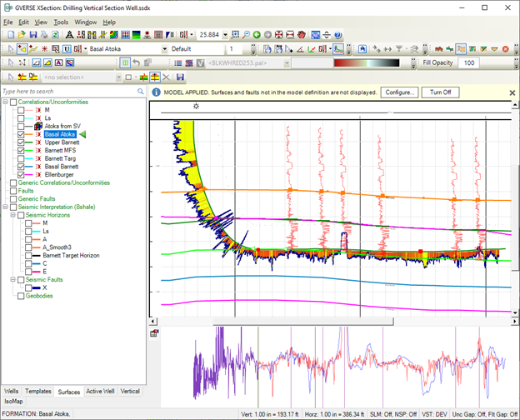Open the Edit menu
This screenshot has height=420, width=520.
point(23,22)
